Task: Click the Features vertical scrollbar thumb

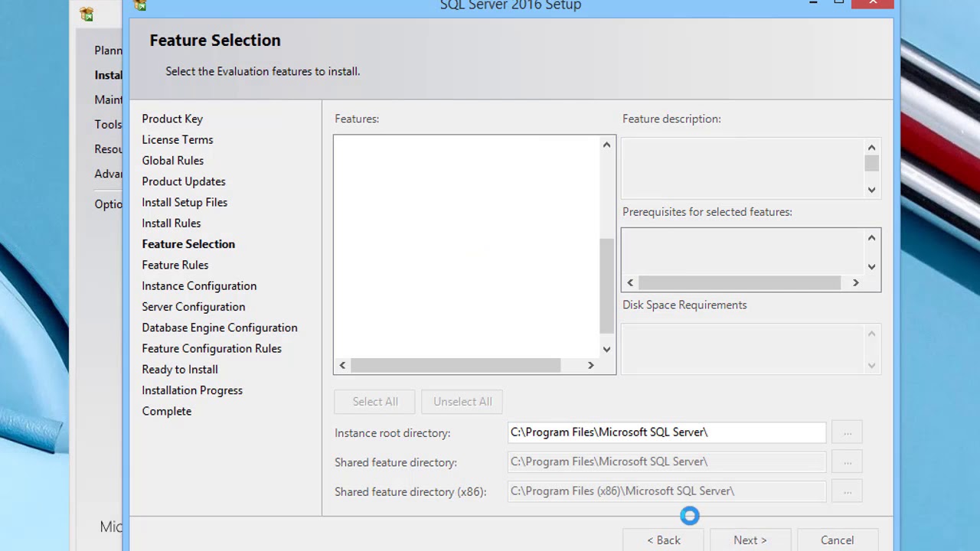Action: click(x=606, y=286)
